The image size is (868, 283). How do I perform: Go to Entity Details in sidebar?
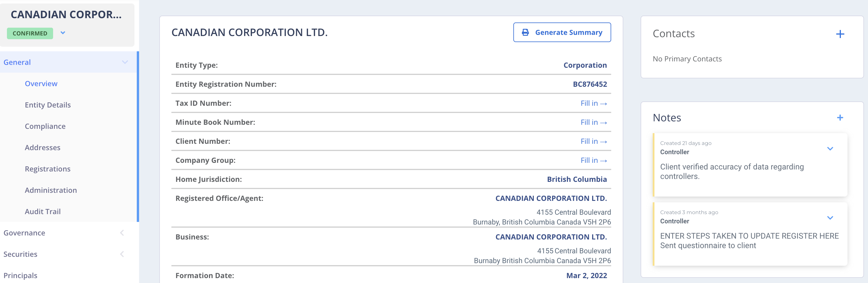[x=48, y=105]
